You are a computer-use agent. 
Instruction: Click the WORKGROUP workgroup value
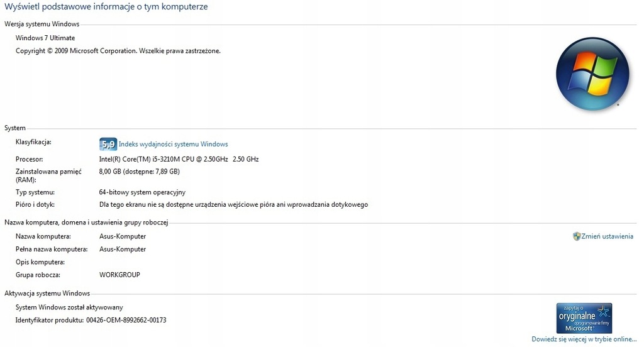coord(119,275)
